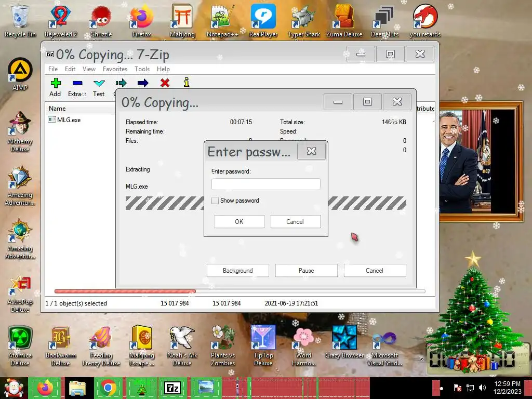Open the Help menu in 7-Zip
Viewport: 532px width, 399px height.
tap(163, 69)
